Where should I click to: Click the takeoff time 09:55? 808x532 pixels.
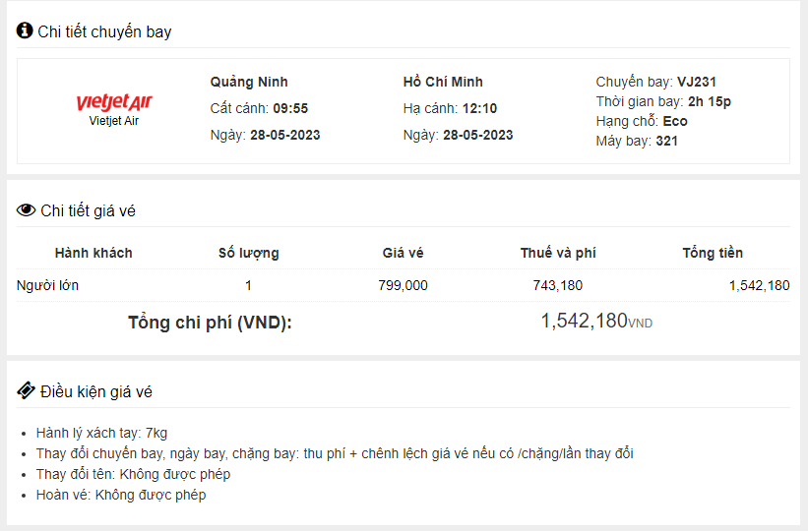(290, 108)
